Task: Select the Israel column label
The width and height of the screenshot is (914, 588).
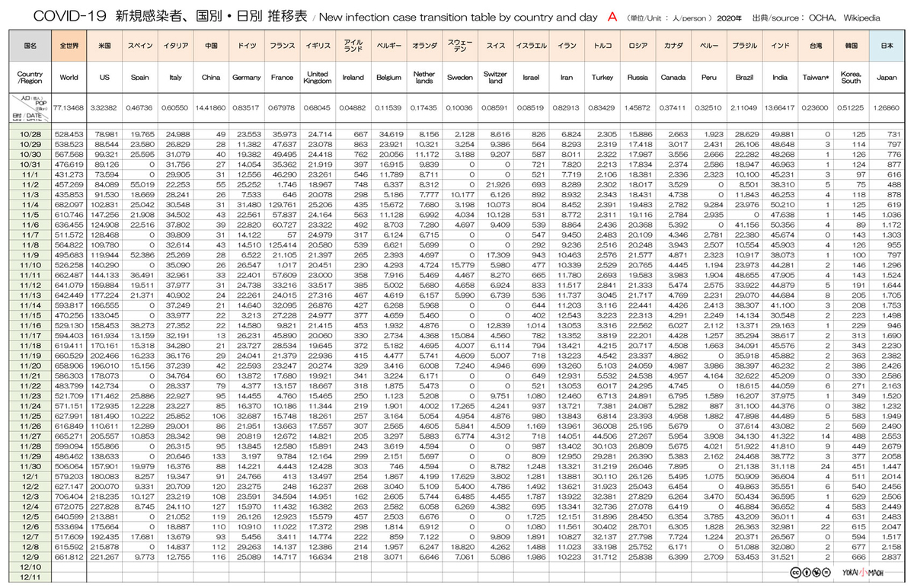Action: pos(531,77)
